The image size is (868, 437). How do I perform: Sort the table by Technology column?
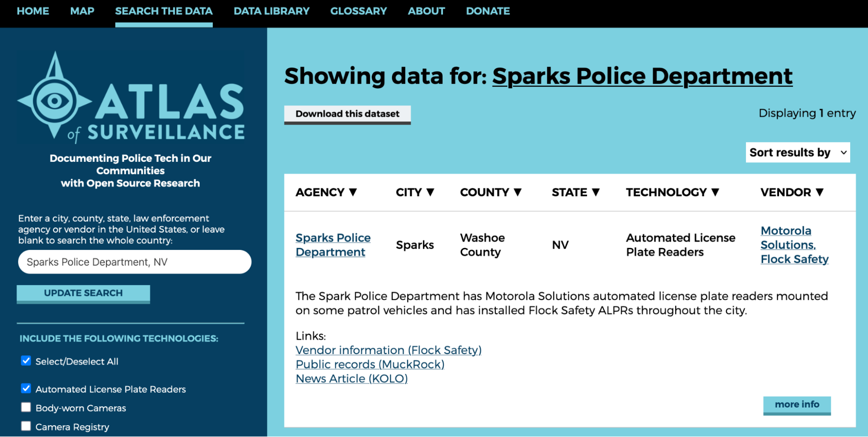click(673, 192)
